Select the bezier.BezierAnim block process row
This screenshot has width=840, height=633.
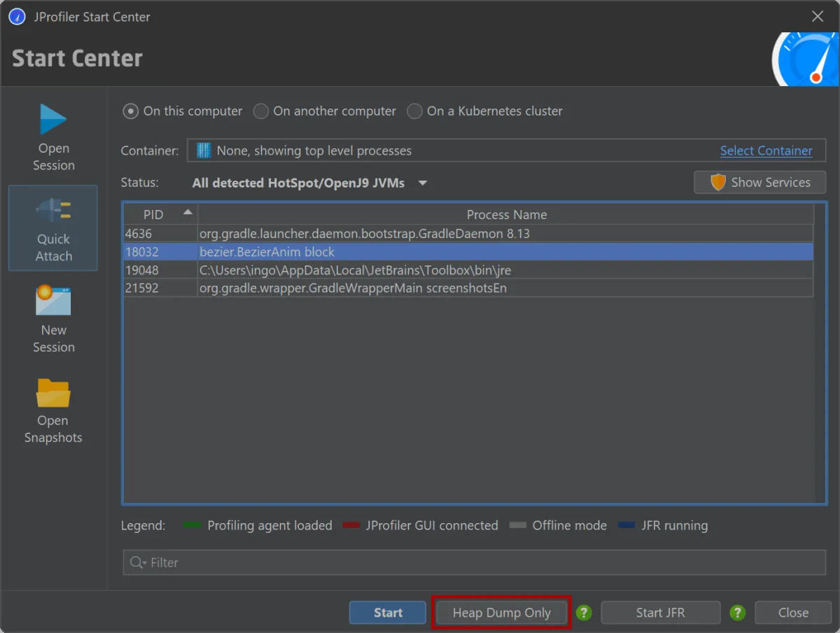[x=468, y=252]
